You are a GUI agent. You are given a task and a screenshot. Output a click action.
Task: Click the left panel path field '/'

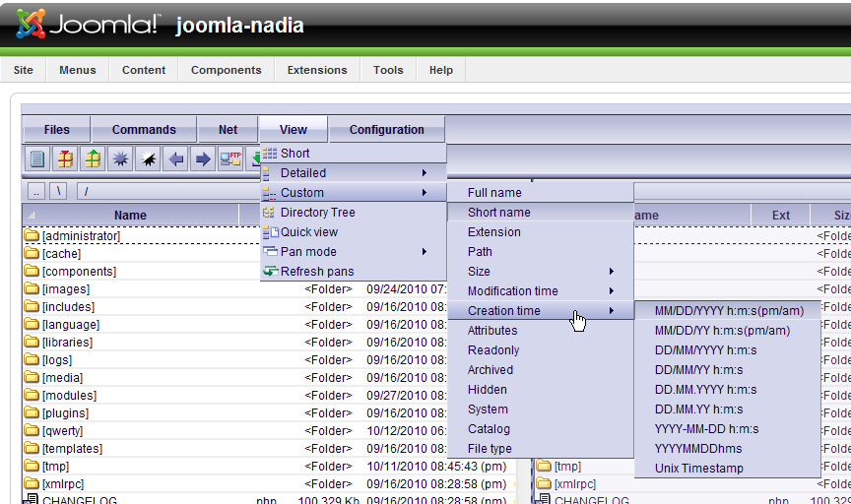pos(168,192)
